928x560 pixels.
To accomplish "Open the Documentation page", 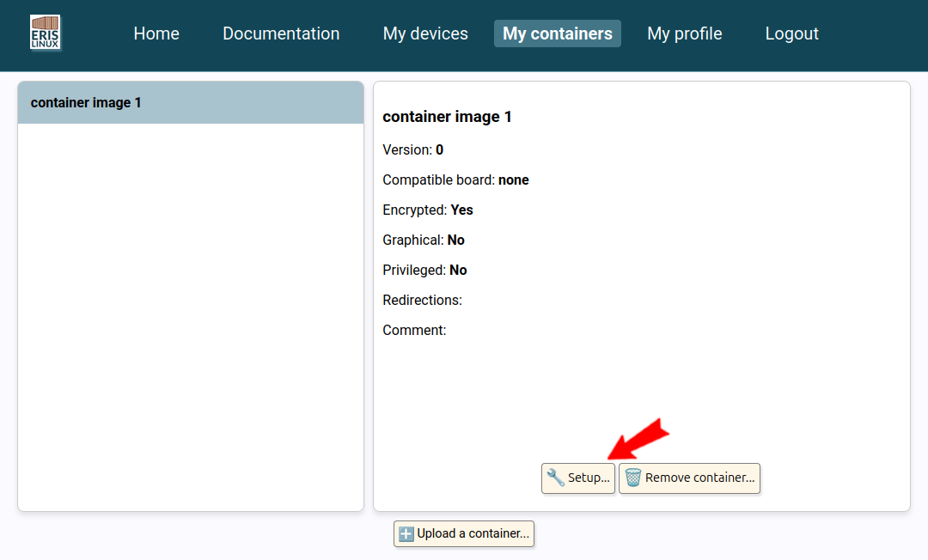I will pos(281,33).
